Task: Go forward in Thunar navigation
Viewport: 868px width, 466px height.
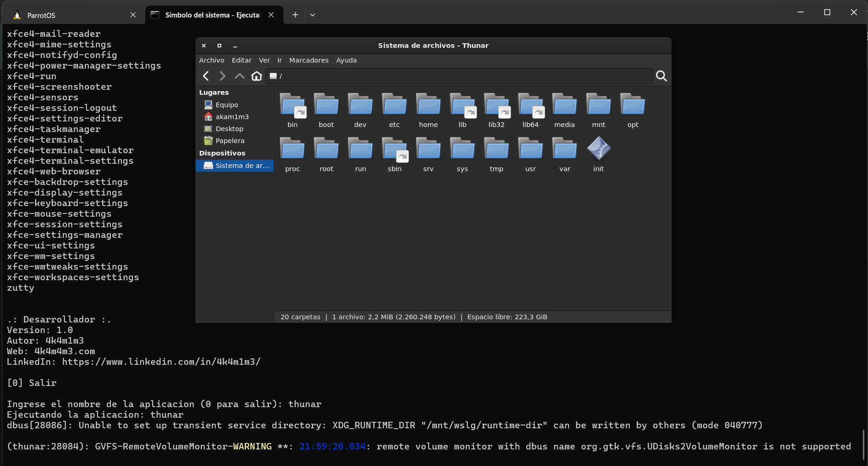Action: click(x=223, y=76)
